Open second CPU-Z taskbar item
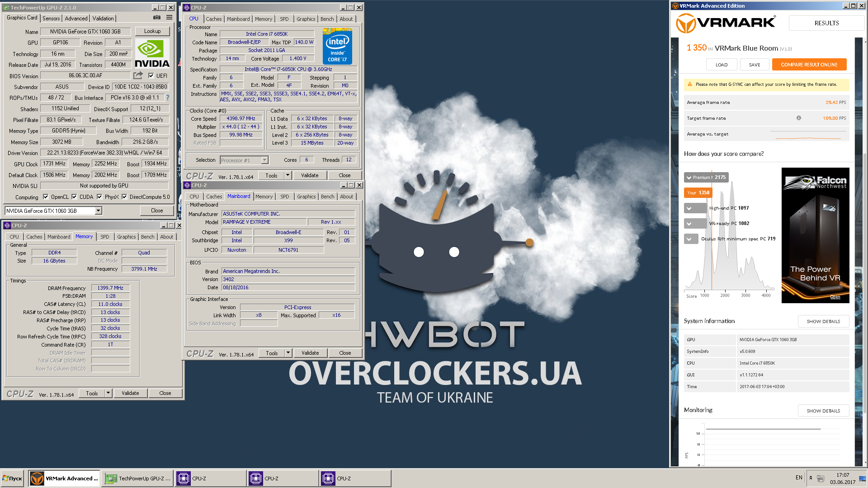868x488 pixels. point(283,478)
